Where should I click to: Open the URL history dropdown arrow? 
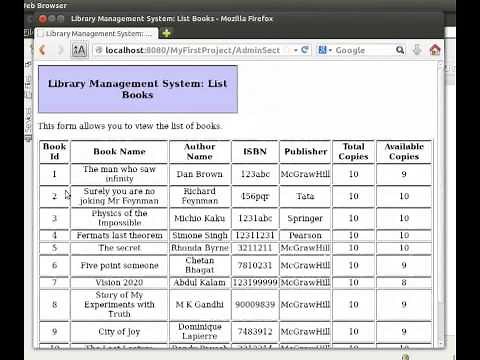295,50
